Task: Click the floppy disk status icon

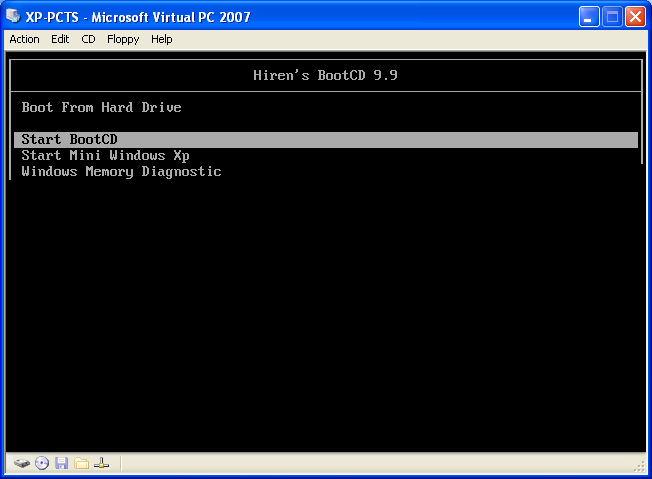Action: tap(62, 463)
